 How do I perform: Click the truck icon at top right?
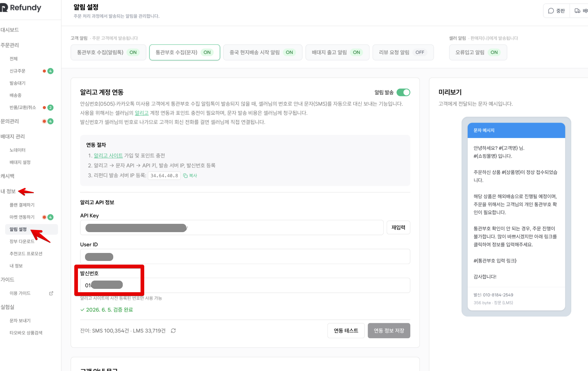[577, 11]
